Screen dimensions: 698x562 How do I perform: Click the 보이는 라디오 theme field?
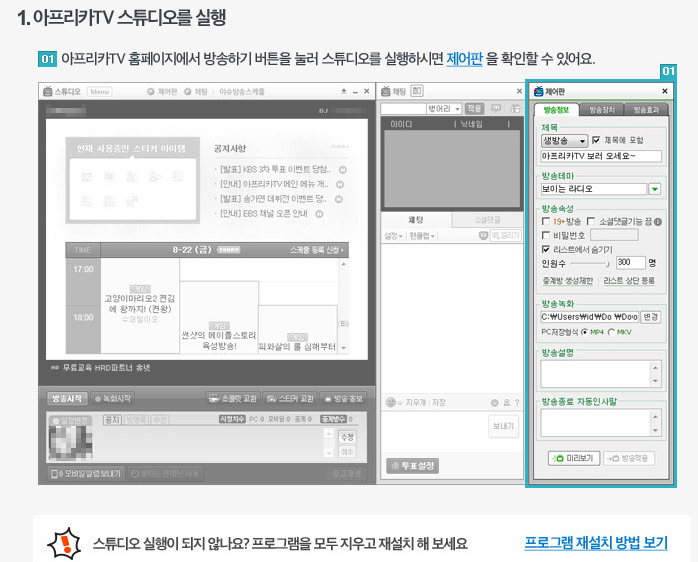click(x=594, y=189)
